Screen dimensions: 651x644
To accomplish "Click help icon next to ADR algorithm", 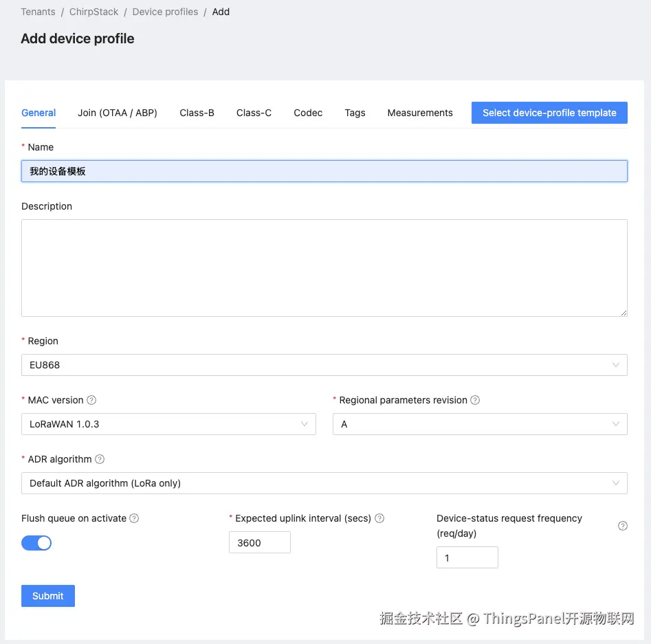I will click(100, 459).
